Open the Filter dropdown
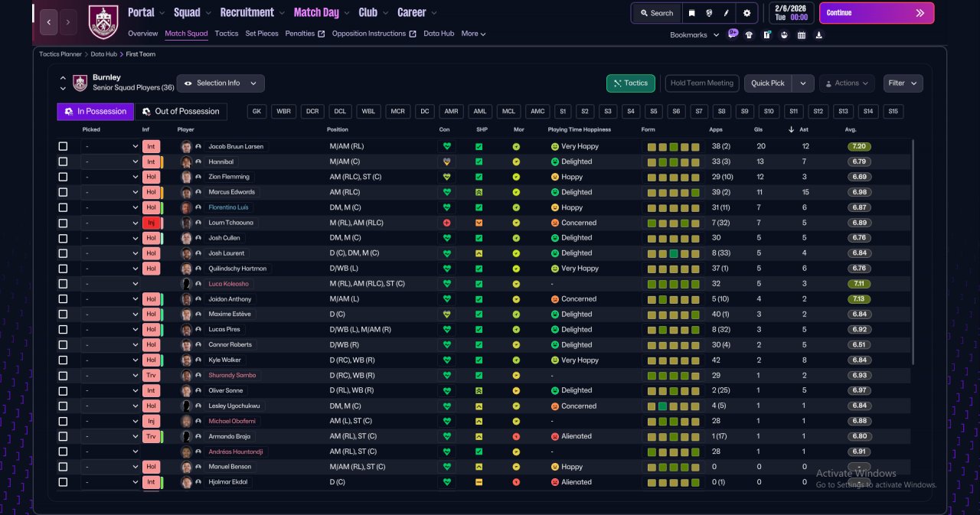Screen dimensions: 980x515 click(x=903, y=83)
